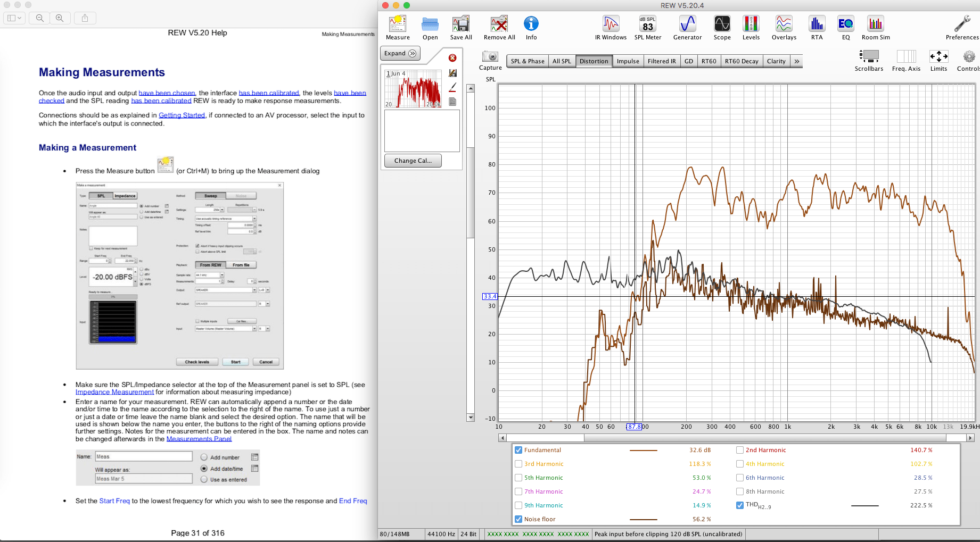Open the 'Measurements Panel' help link

pyautogui.click(x=199, y=439)
